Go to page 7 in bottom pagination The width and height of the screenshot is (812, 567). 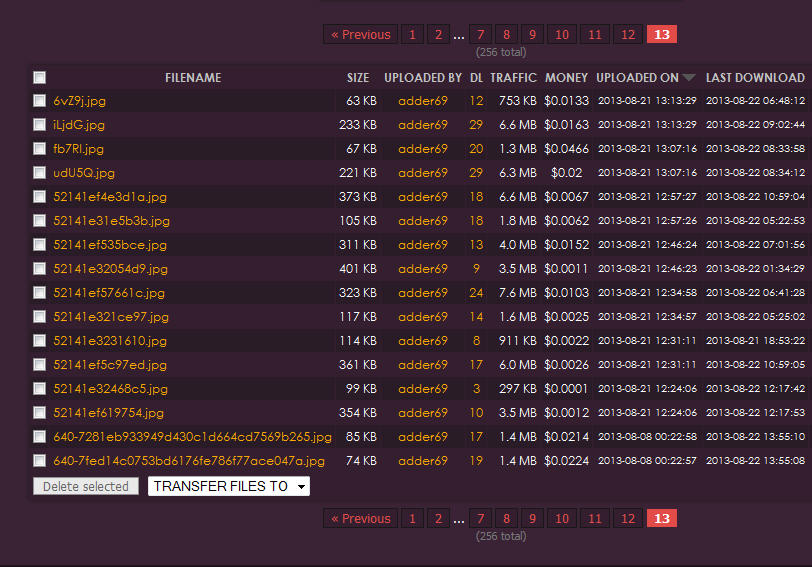(x=481, y=519)
